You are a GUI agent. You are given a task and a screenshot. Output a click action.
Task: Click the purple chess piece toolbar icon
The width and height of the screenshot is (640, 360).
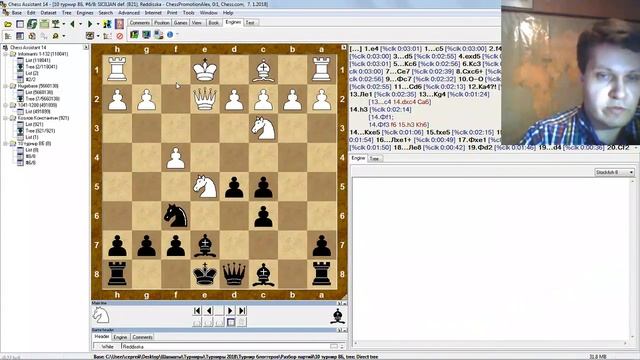[119, 24]
